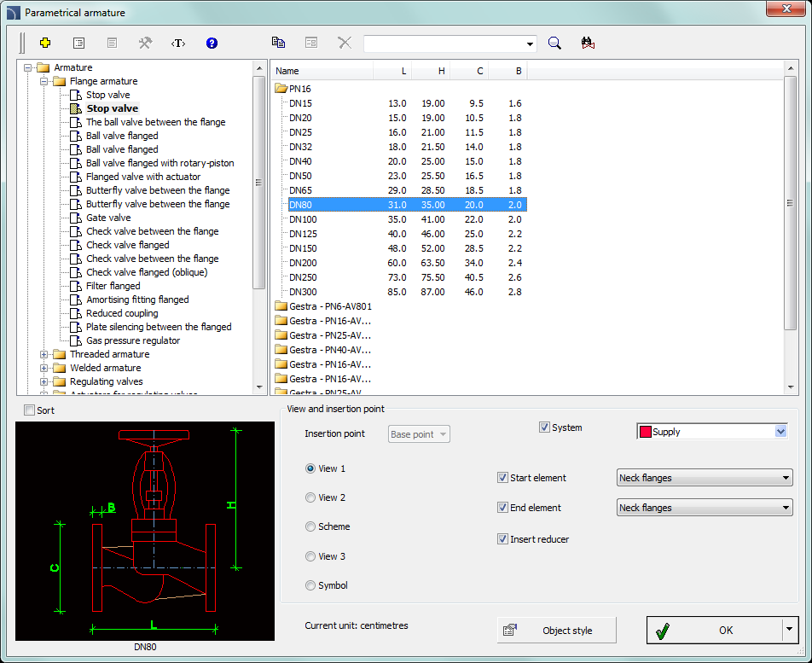Open the search combo box dropdown arrow

531,44
